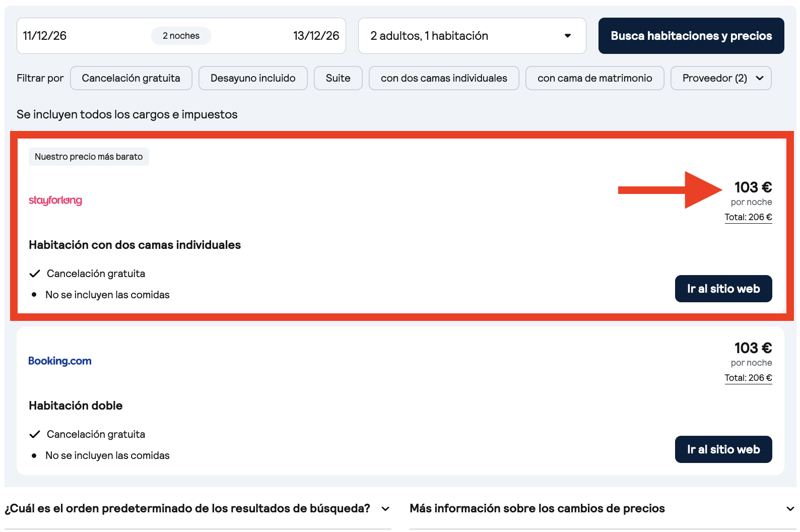Image resolution: width=800 pixels, height=532 pixels.
Task: Click Cancelación gratuita checkmark line under stayforlong
Action: (x=87, y=274)
